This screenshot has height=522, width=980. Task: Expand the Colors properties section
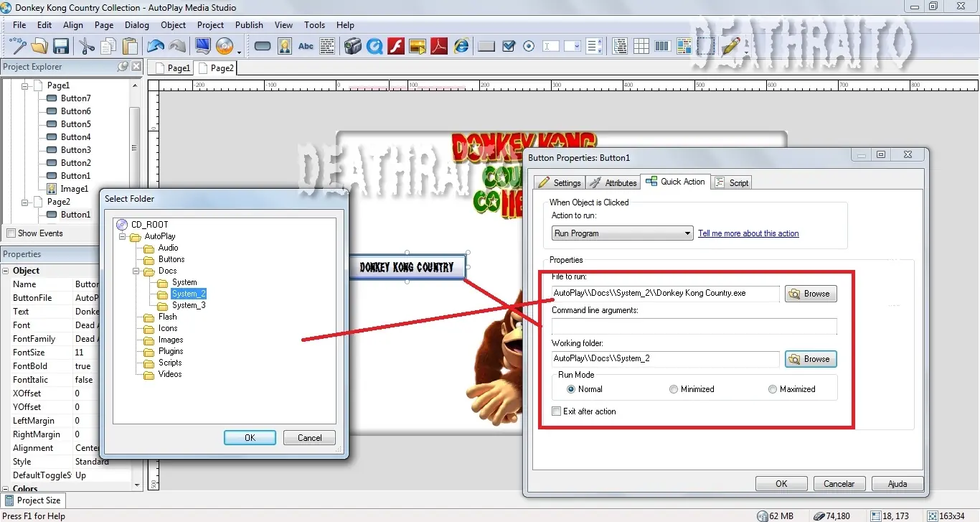6,488
